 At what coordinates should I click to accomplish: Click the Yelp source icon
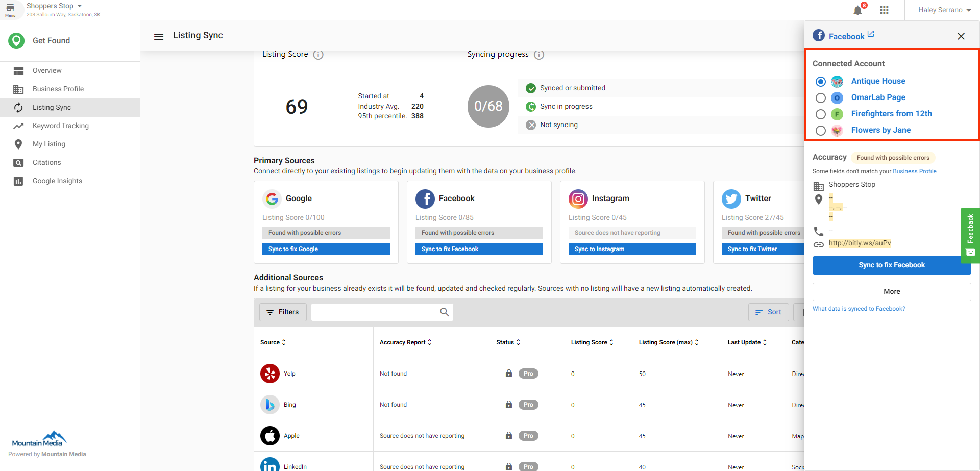click(270, 374)
